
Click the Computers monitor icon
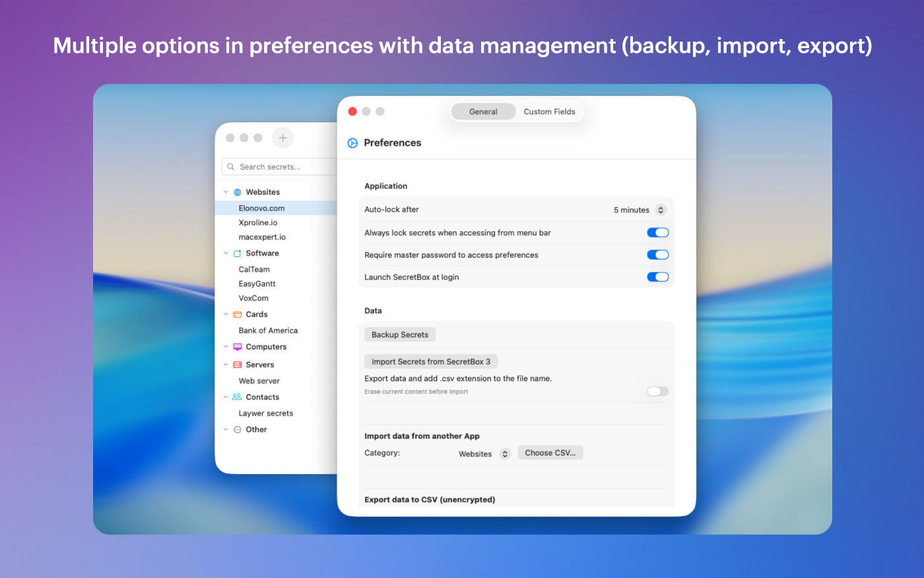tap(238, 347)
